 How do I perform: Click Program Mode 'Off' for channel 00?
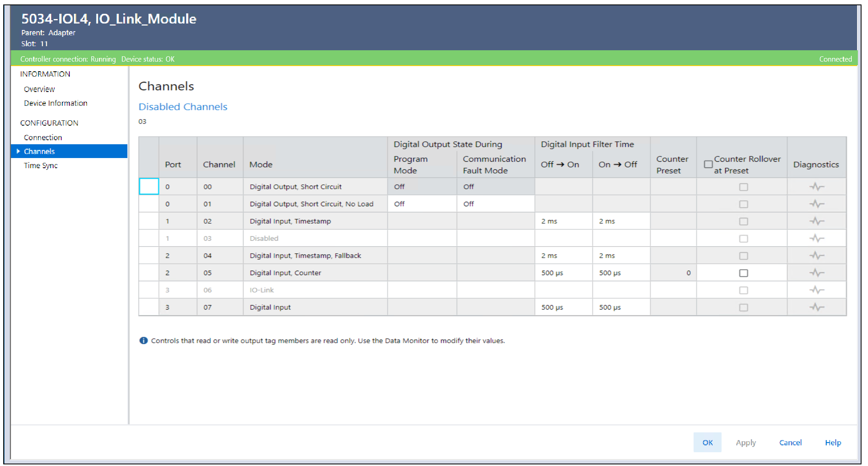tap(422, 186)
